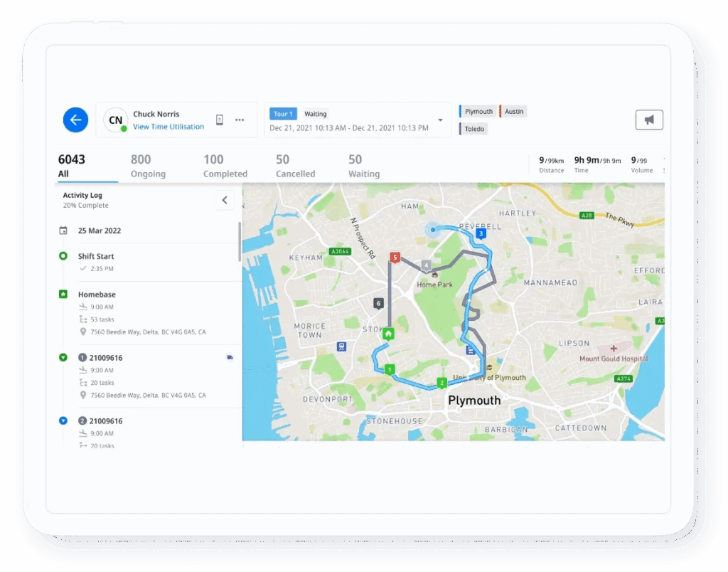Collapse the Activity Log panel

pyautogui.click(x=225, y=200)
